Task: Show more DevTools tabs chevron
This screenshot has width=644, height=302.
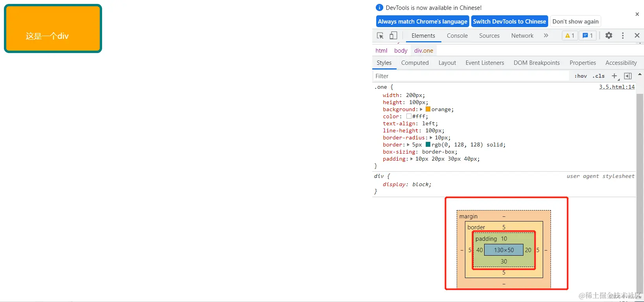Action: click(546, 36)
